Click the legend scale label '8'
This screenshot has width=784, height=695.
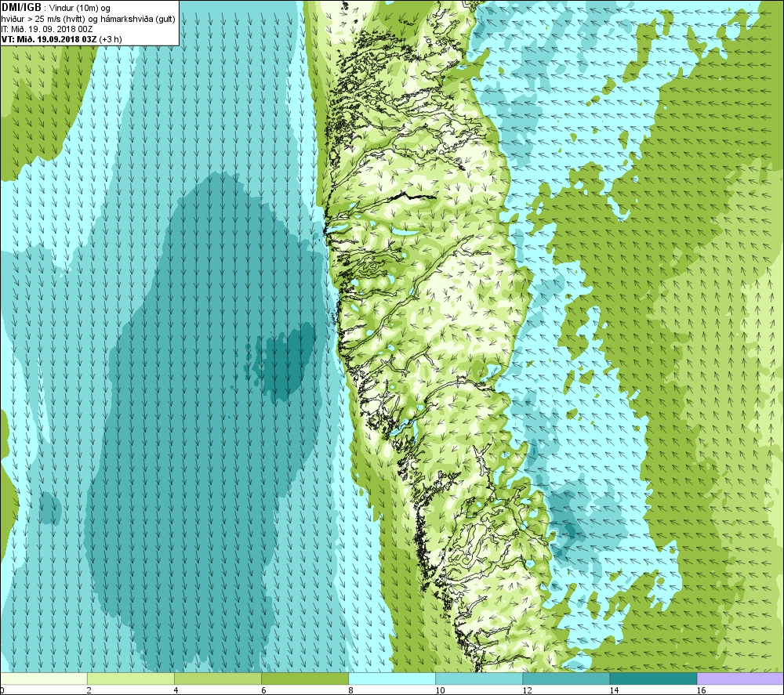[350, 690]
